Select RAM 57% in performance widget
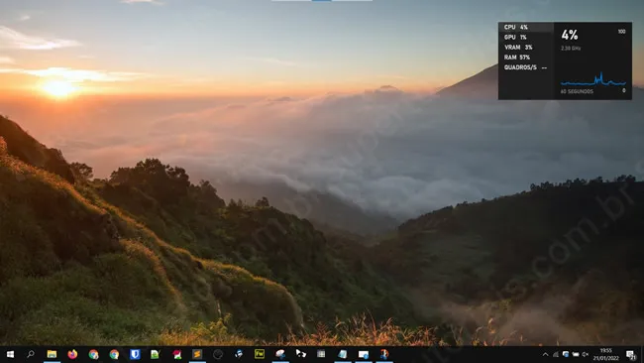 tap(526, 58)
